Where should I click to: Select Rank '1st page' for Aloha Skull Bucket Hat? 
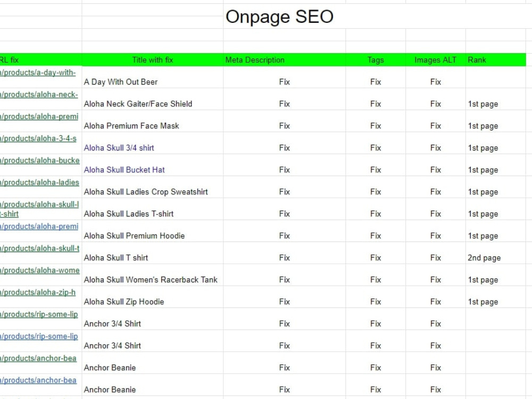pos(496,165)
